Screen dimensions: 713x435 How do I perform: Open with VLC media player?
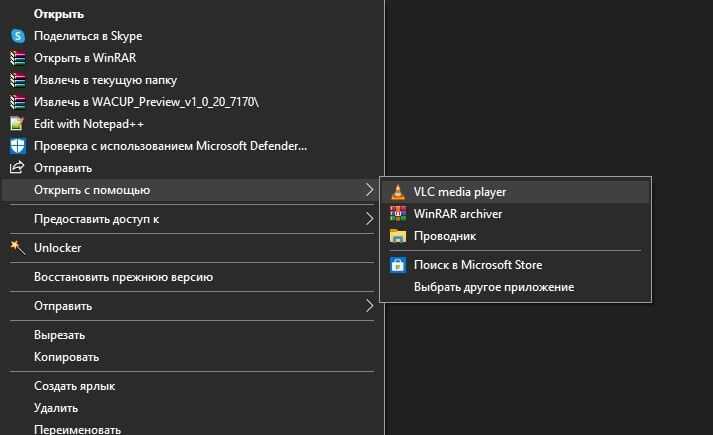(516, 192)
